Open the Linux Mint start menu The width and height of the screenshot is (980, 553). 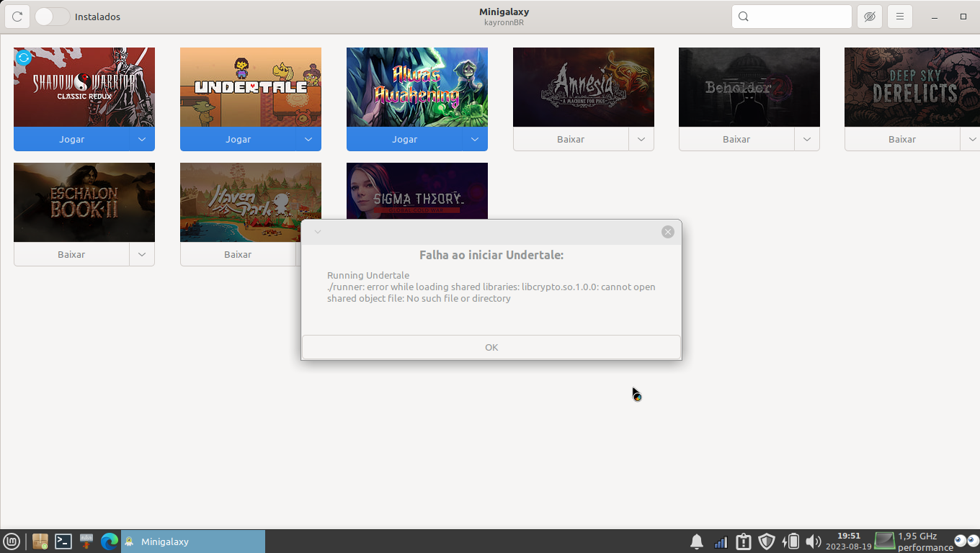[x=12, y=541]
